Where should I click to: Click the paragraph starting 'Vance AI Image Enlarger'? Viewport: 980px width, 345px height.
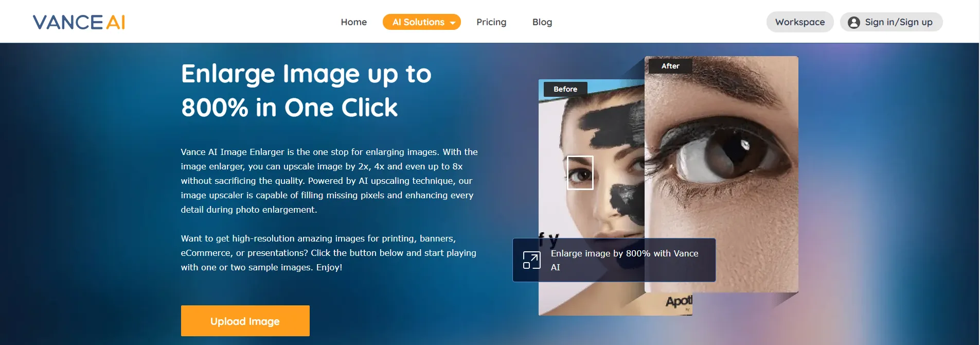pyautogui.click(x=329, y=181)
